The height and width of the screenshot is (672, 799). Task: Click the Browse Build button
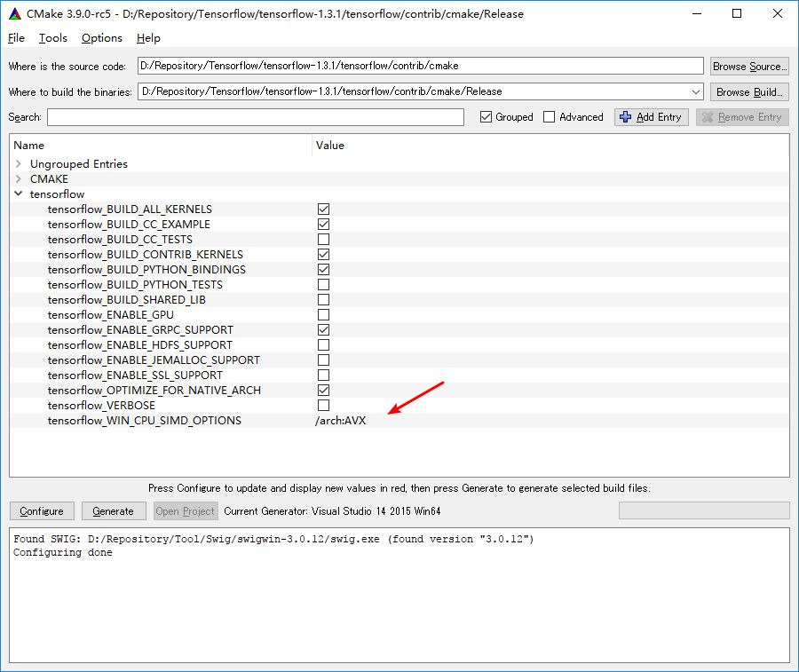[x=749, y=91]
